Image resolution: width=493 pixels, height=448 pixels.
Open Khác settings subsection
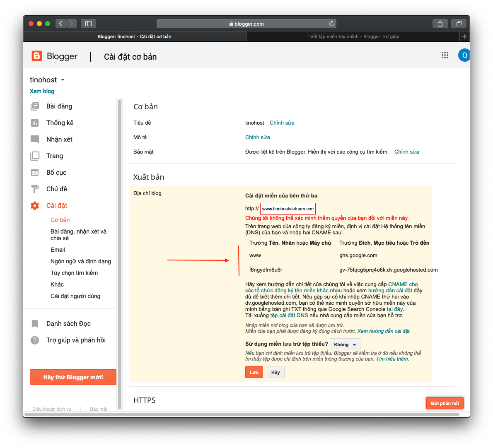pyautogui.click(x=57, y=284)
